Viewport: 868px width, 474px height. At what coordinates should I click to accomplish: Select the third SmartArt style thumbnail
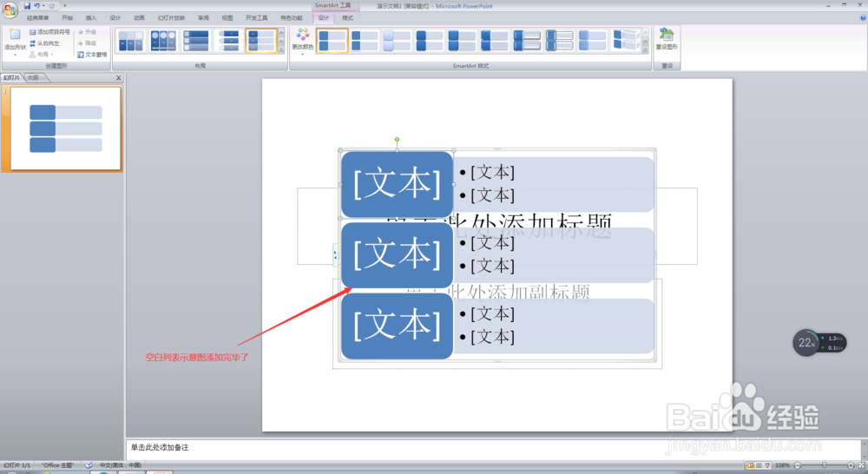click(x=398, y=41)
